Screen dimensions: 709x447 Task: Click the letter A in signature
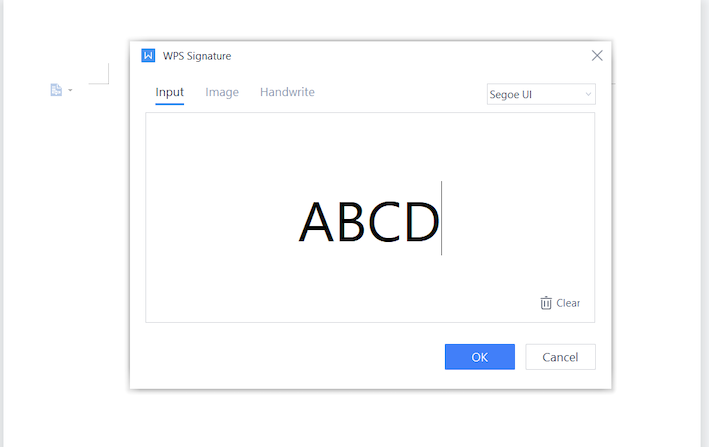[316, 222]
